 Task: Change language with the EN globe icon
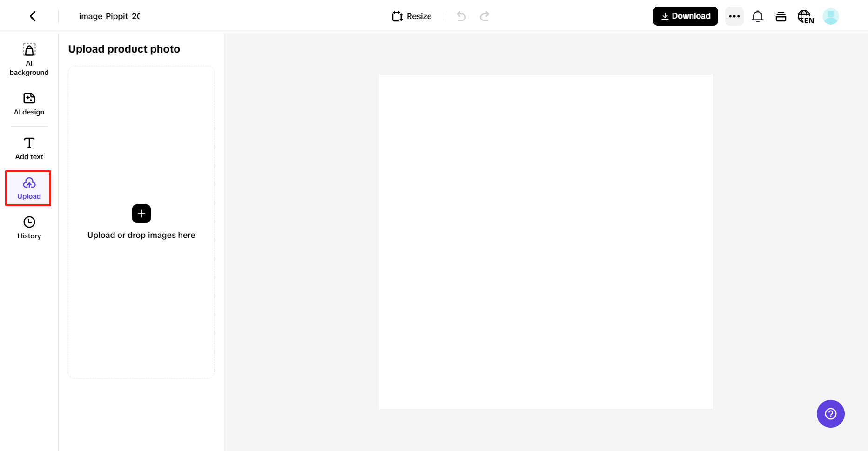pyautogui.click(x=806, y=17)
